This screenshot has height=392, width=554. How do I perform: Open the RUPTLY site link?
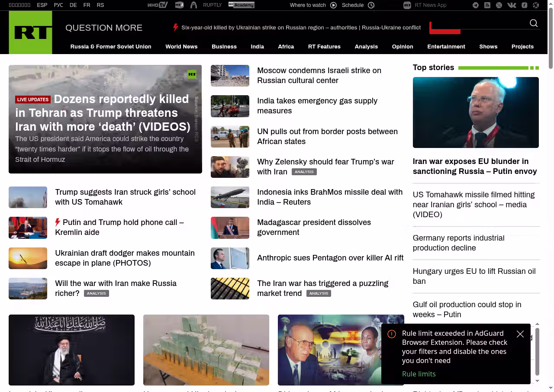[212, 5]
